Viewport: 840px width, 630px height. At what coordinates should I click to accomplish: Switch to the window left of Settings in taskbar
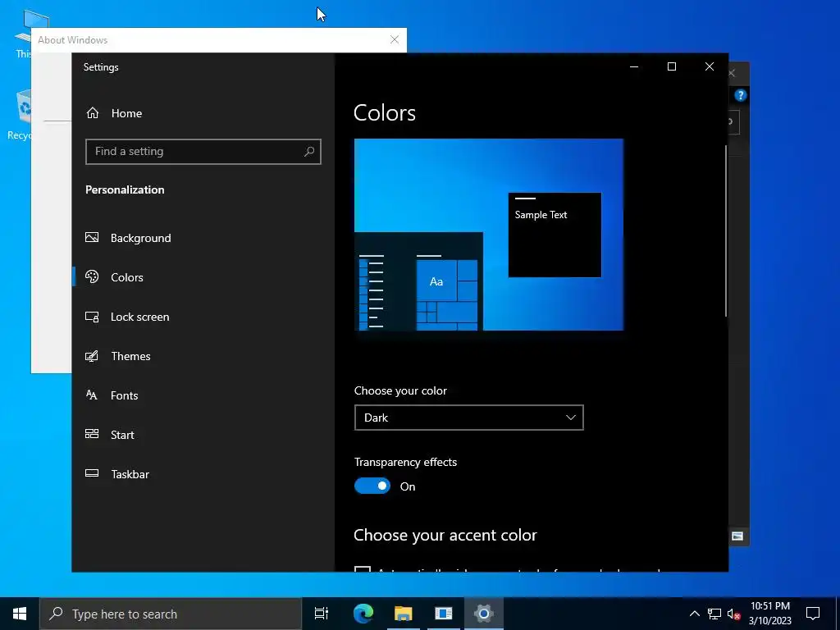pos(444,614)
